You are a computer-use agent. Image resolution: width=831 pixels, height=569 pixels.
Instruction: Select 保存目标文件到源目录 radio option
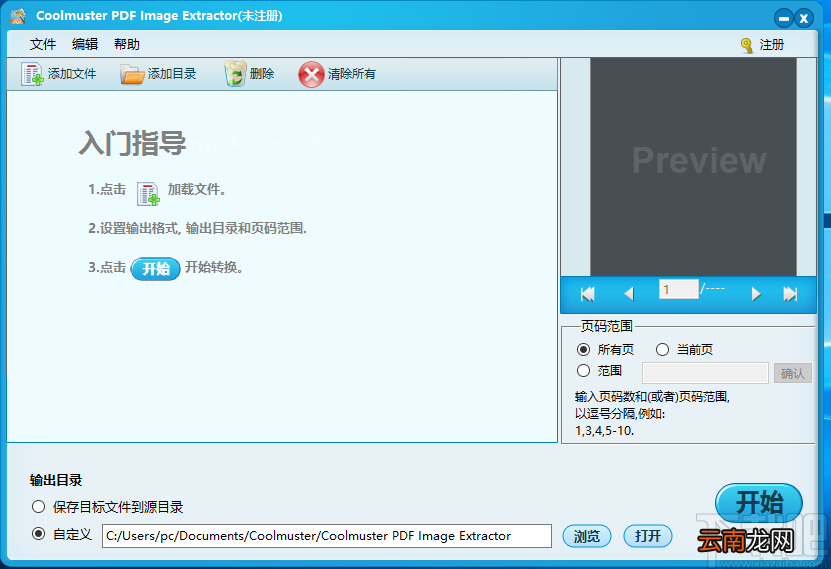[x=38, y=507]
